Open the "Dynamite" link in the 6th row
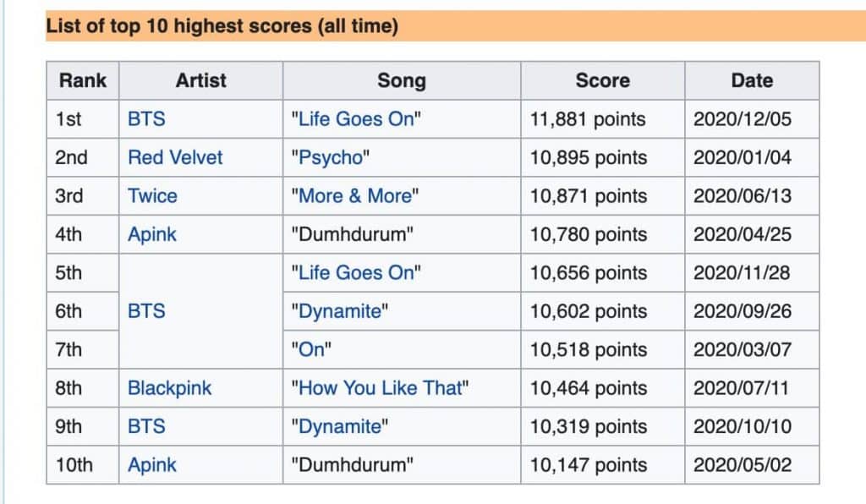This screenshot has width=866, height=504. (339, 311)
